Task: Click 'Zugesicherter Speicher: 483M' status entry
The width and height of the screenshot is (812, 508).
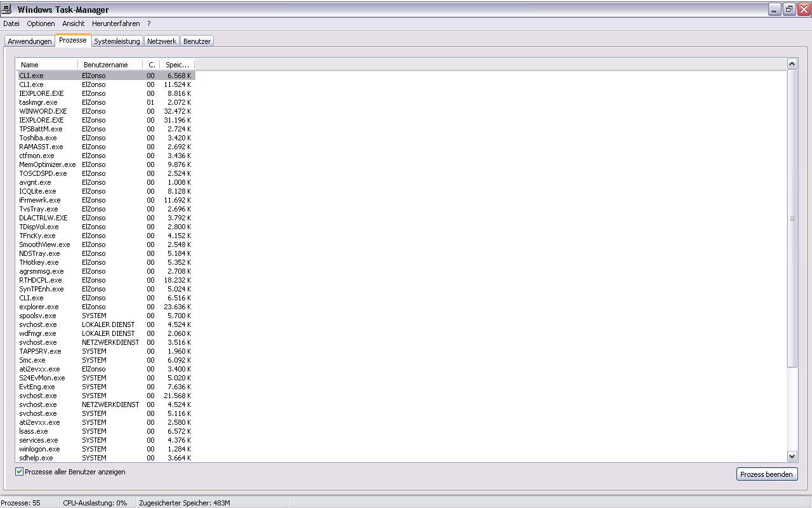Action: (185, 503)
